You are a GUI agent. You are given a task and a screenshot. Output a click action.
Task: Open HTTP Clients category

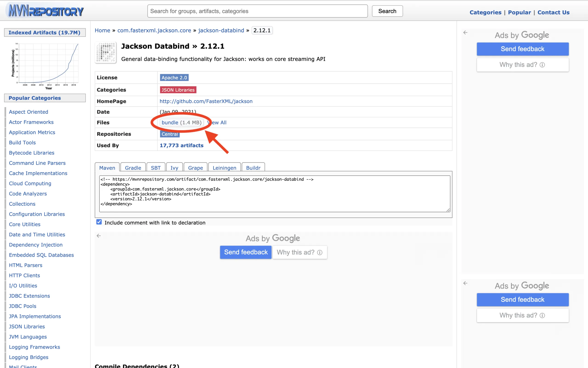pos(24,276)
